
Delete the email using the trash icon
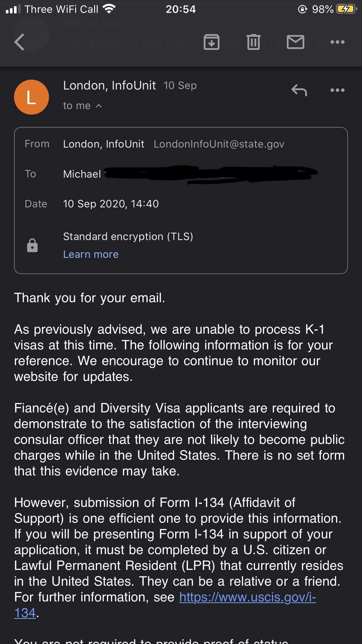[253, 42]
